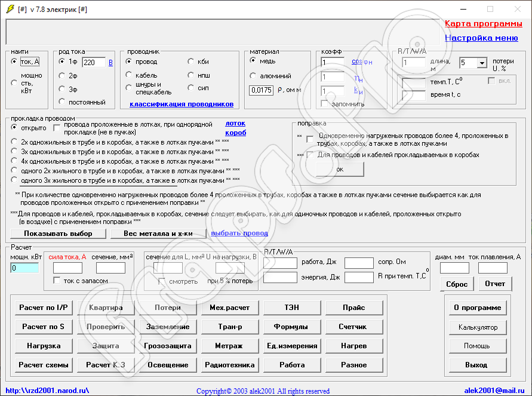Tick the запомнить checkbox

(x=325, y=103)
